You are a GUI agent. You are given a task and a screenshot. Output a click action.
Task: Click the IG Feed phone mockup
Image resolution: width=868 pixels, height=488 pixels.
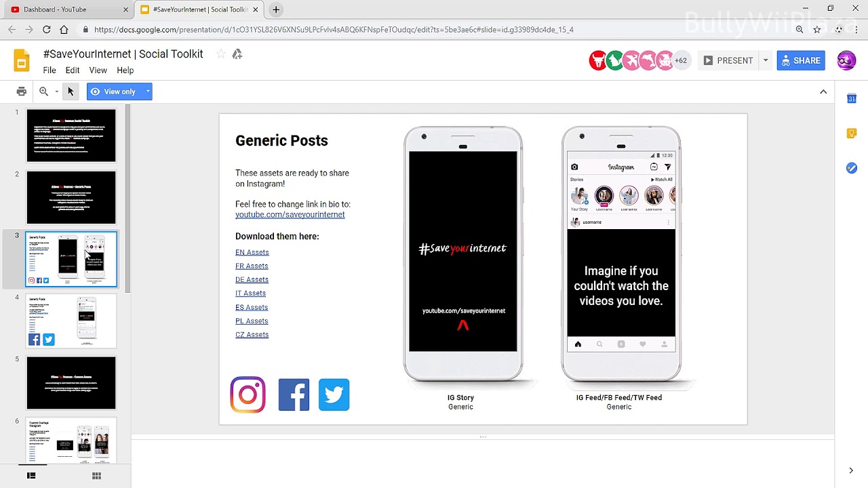pos(621,253)
